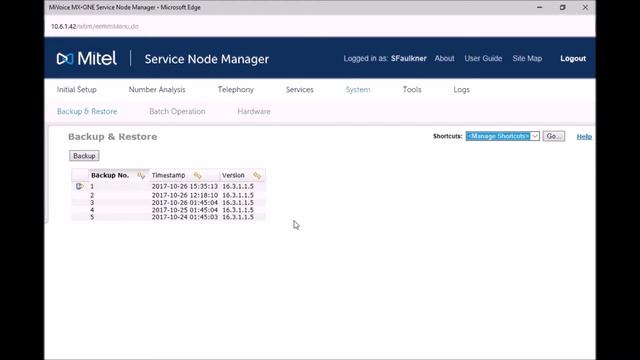The height and width of the screenshot is (360, 640).
Task: Select timestamp 2017-10-24 01:45:03
Action: [x=184, y=217]
